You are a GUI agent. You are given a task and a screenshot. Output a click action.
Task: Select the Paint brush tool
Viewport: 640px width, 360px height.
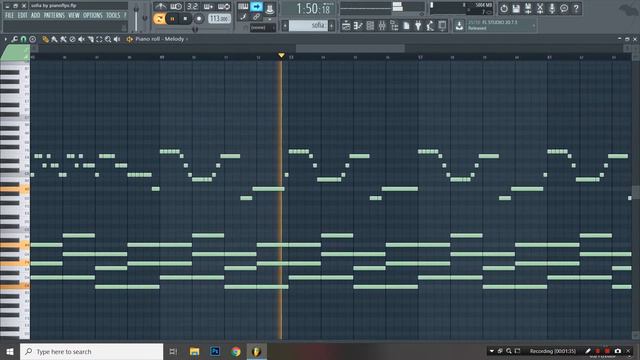click(54, 39)
